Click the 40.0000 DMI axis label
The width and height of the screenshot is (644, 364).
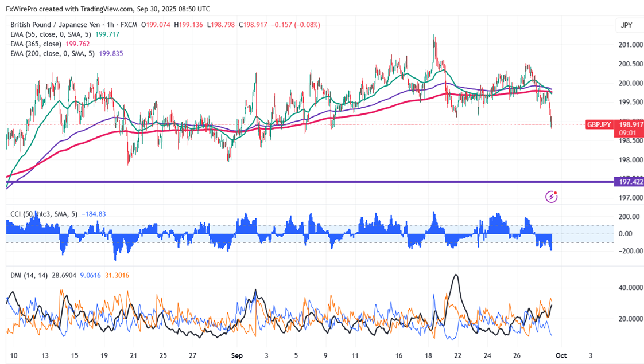(x=630, y=288)
